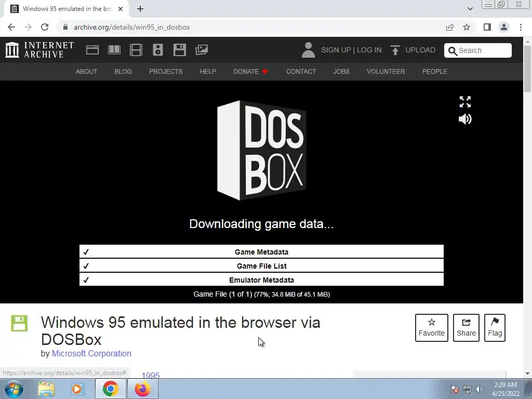Bookmark this tab with star icon
The width and height of the screenshot is (532, 399).
point(467,27)
